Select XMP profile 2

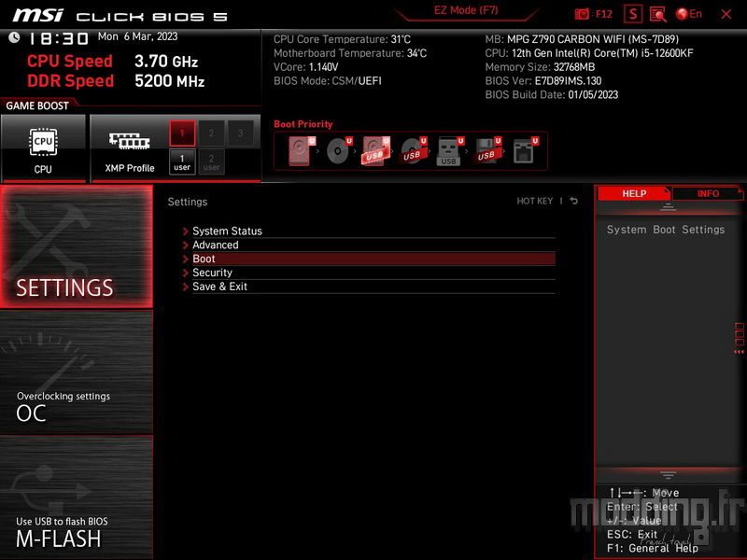[212, 133]
